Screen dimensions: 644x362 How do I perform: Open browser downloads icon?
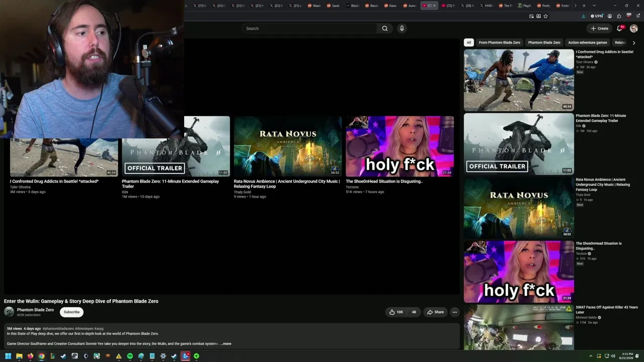(583, 16)
